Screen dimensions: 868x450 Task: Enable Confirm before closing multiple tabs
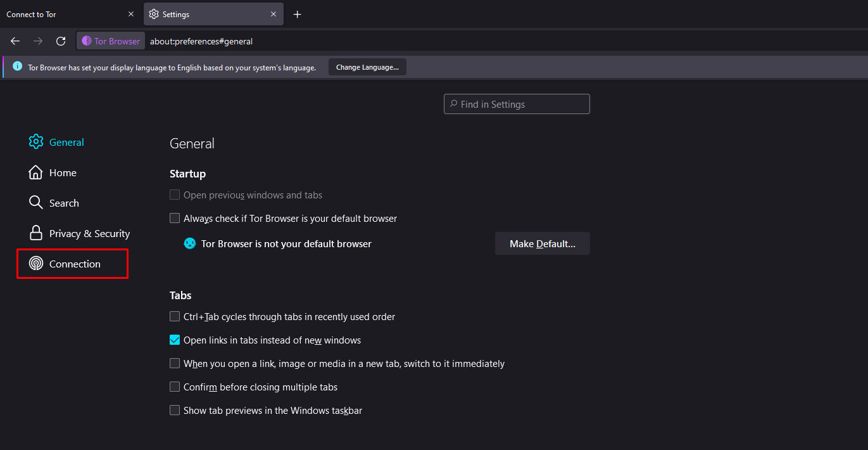pos(175,387)
